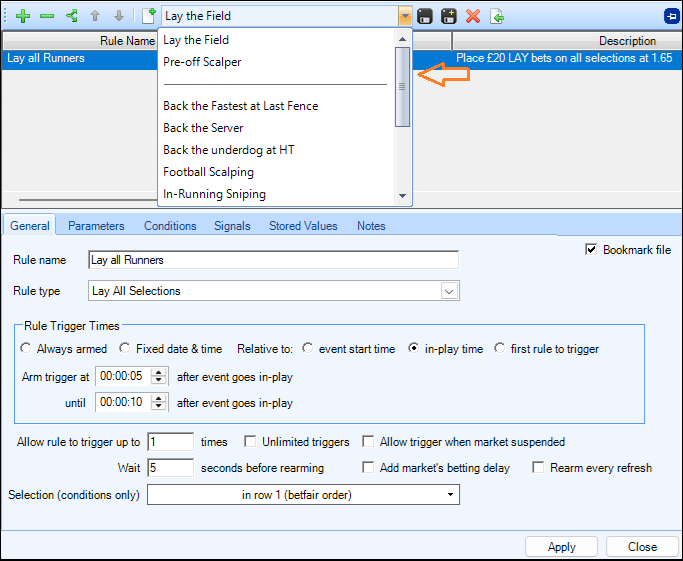
Task: Click the green arrow import file icon
Action: (497, 16)
